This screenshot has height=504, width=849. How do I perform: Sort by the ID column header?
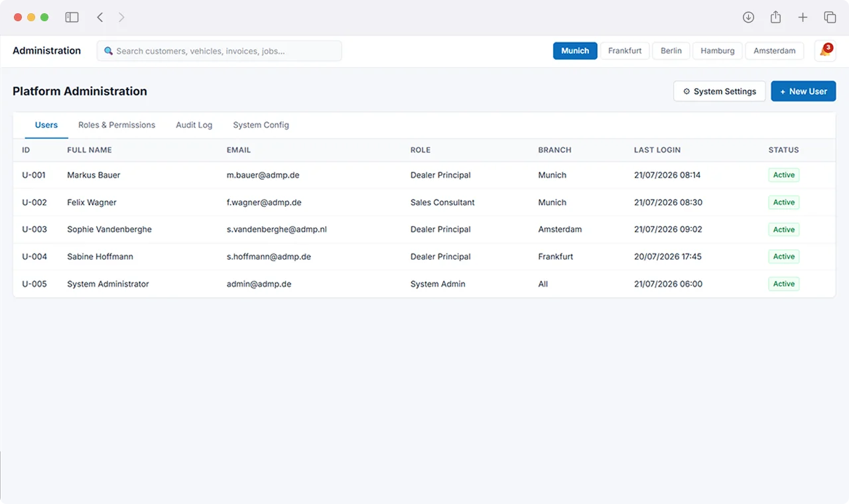click(x=26, y=150)
